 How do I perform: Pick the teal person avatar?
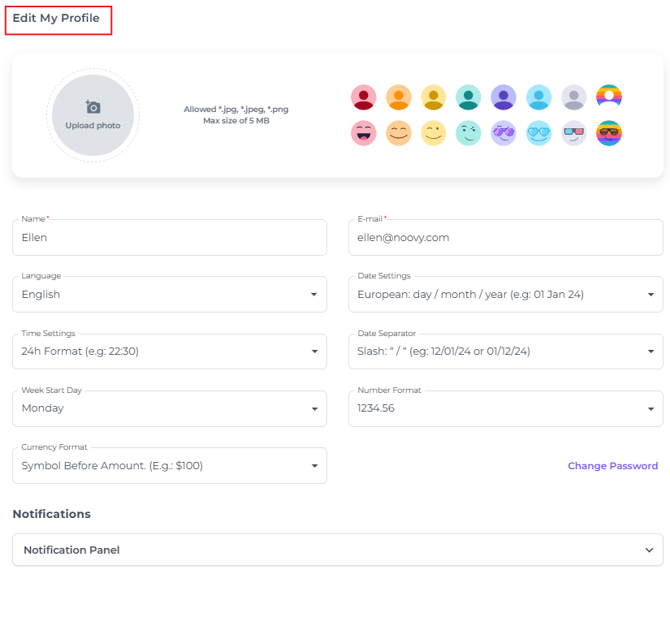468,97
